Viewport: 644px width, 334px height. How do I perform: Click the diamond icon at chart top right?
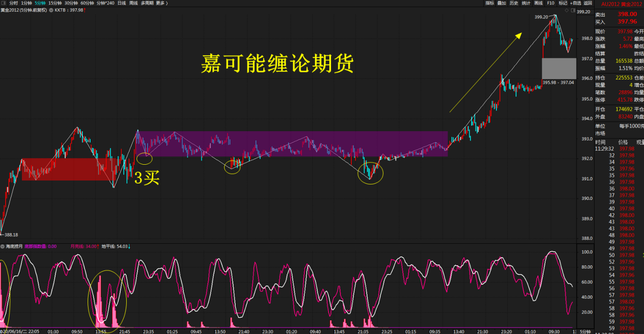pos(567,10)
